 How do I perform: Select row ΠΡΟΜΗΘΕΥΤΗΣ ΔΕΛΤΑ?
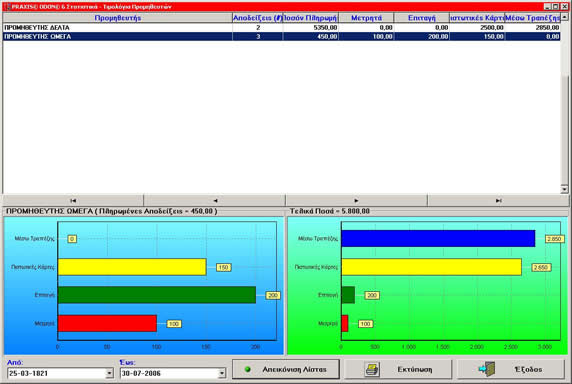click(x=281, y=27)
